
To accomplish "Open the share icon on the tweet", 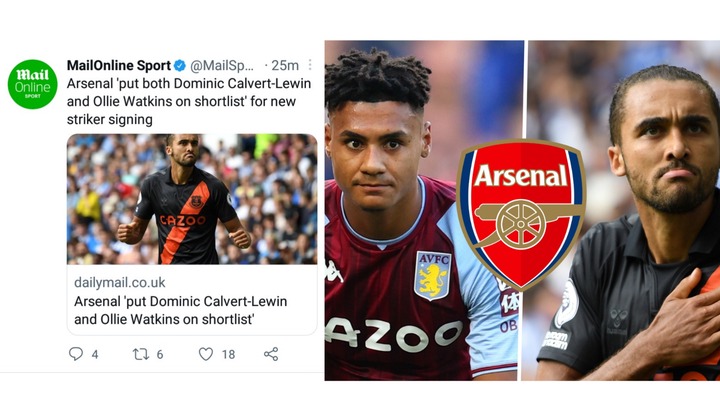I will click(x=271, y=354).
